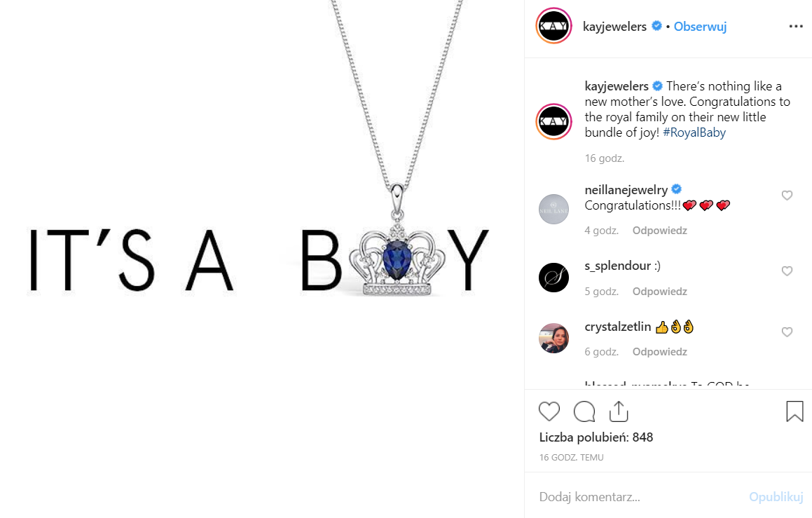Like the neillanejewelry comment
Screen dimensions: 812x518
[787, 196]
